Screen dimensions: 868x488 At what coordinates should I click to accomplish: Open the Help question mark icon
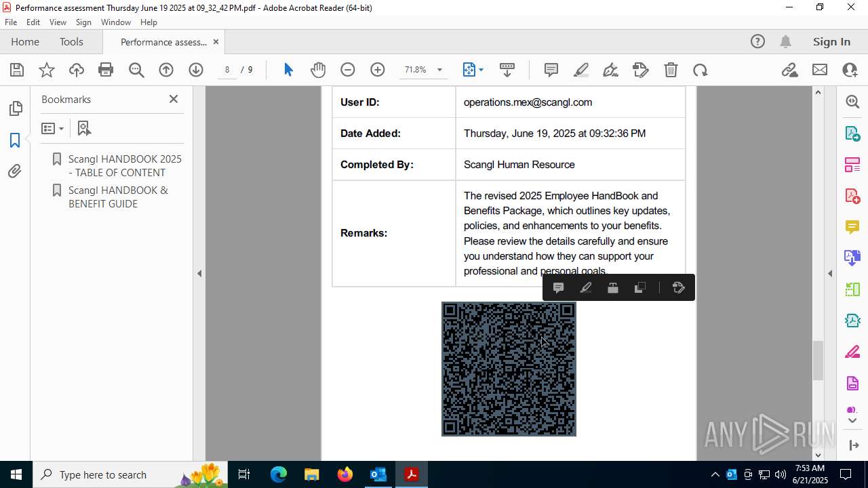click(x=757, y=41)
